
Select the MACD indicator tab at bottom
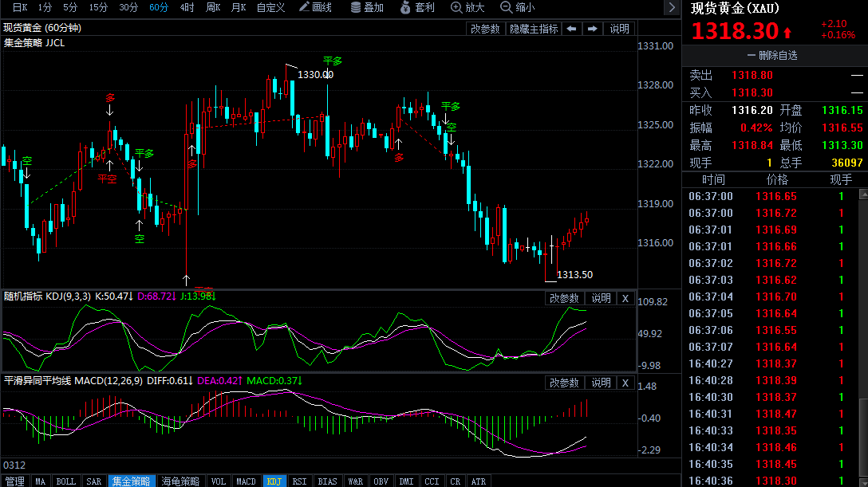[246, 481]
